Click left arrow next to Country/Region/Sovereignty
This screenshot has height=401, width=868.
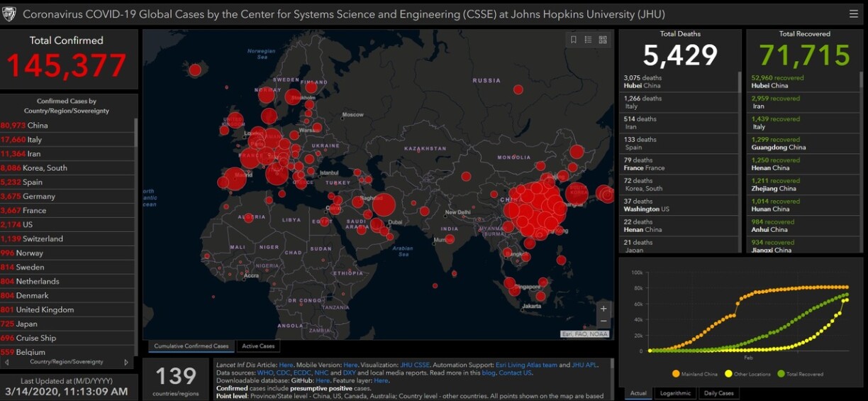click(7, 362)
